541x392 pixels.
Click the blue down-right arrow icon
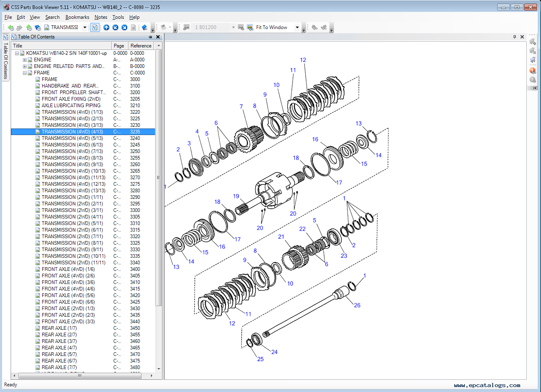(x=124, y=27)
